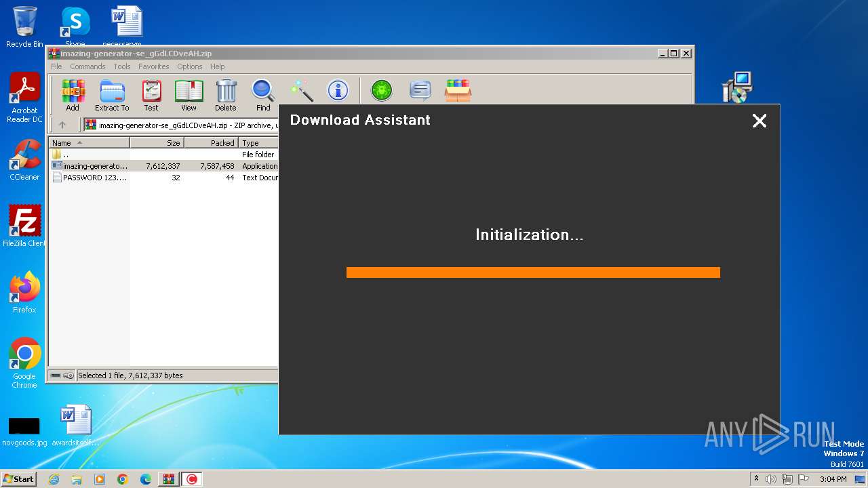Sort files by the Type column

point(258,143)
